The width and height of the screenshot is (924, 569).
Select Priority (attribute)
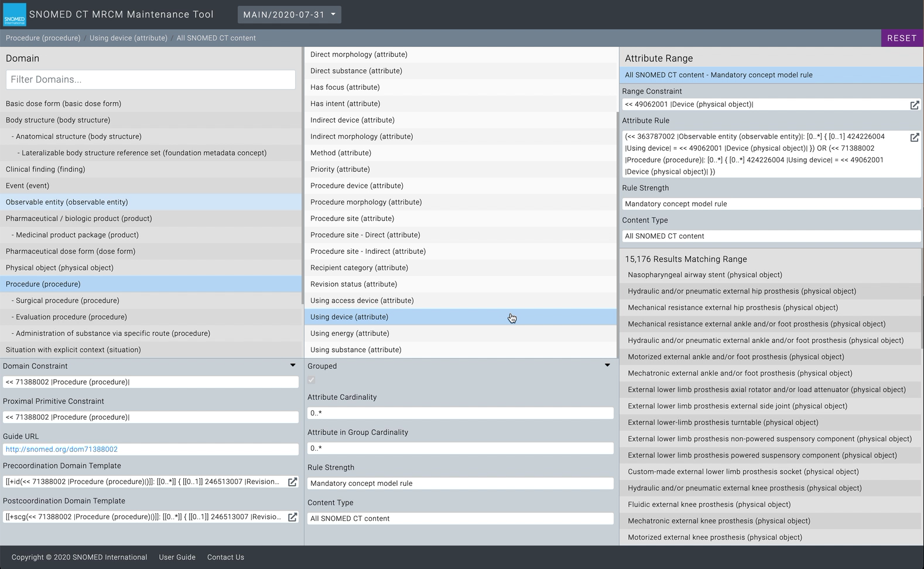[460, 169]
